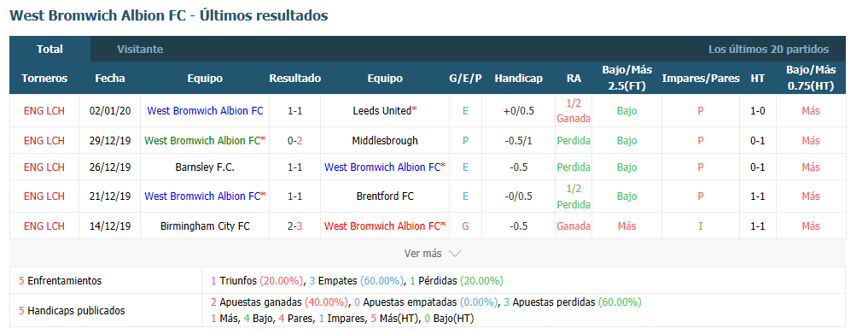Screen dimensions: 868x334
Task: Open the 0-2 match result
Action: pyautogui.click(x=295, y=141)
